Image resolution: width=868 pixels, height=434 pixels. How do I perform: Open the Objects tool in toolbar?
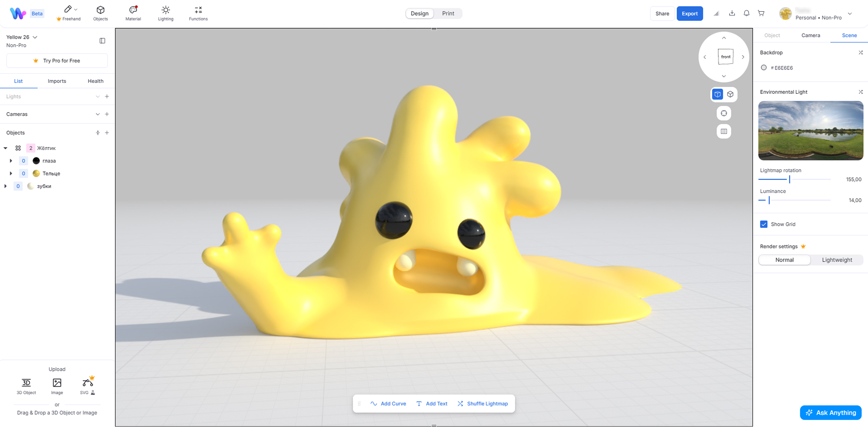tap(100, 13)
